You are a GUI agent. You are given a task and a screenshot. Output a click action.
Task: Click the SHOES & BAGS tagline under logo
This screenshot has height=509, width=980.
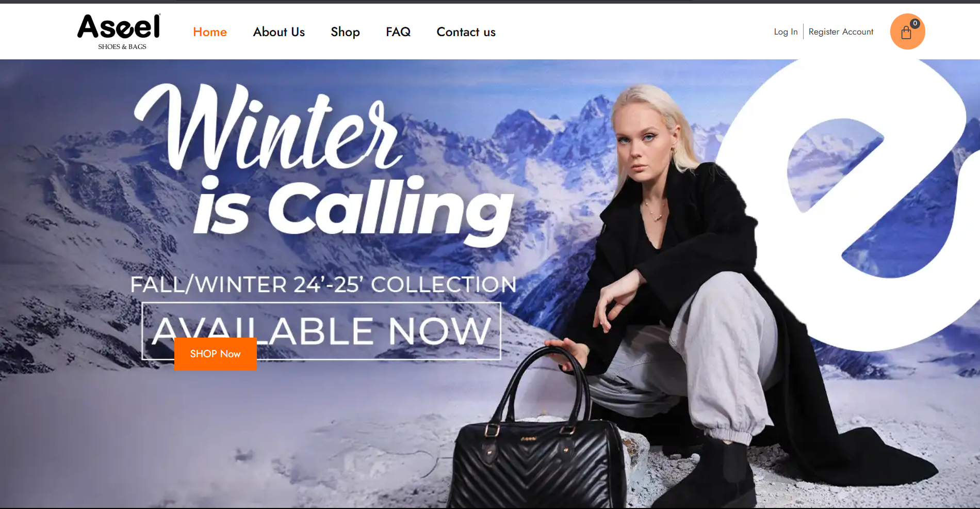coord(122,46)
